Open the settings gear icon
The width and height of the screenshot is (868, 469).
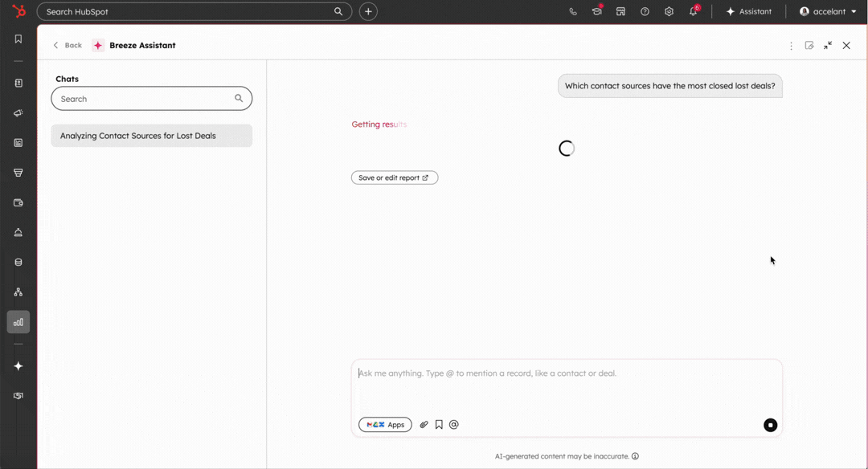tap(669, 11)
